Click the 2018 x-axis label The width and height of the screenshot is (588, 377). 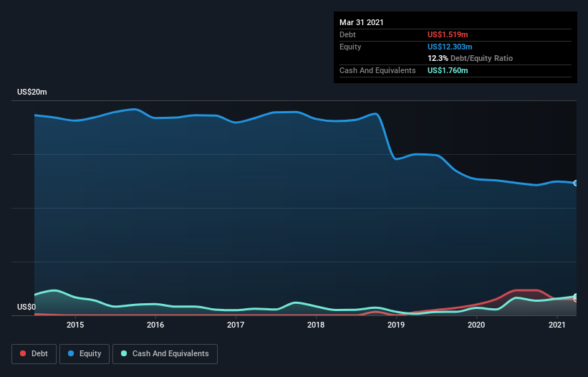coord(316,325)
